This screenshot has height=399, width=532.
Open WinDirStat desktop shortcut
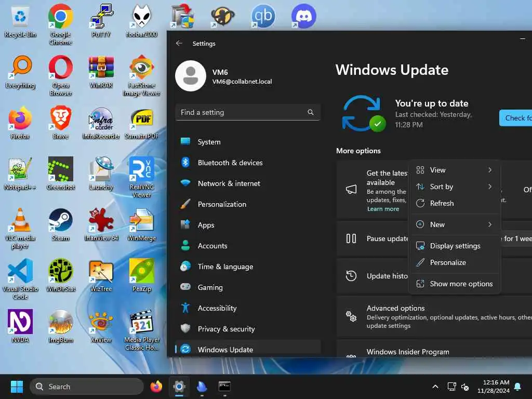[x=60, y=275]
